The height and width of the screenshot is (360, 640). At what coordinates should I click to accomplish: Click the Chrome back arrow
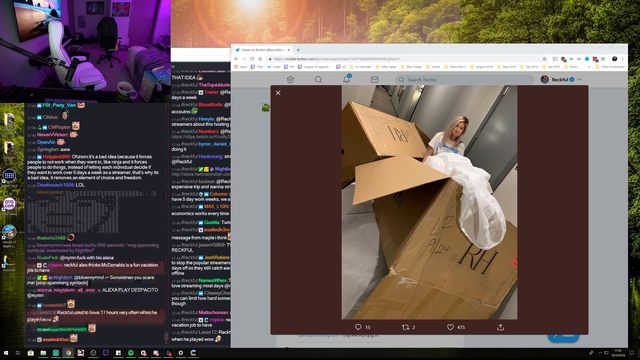[236, 59]
